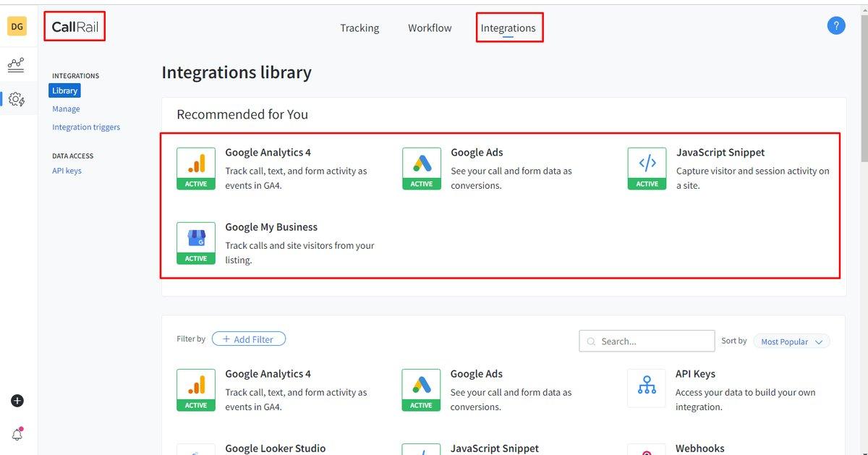868x455 pixels.
Task: Open Google Analytics 4 title in filtered list
Action: 268,374
